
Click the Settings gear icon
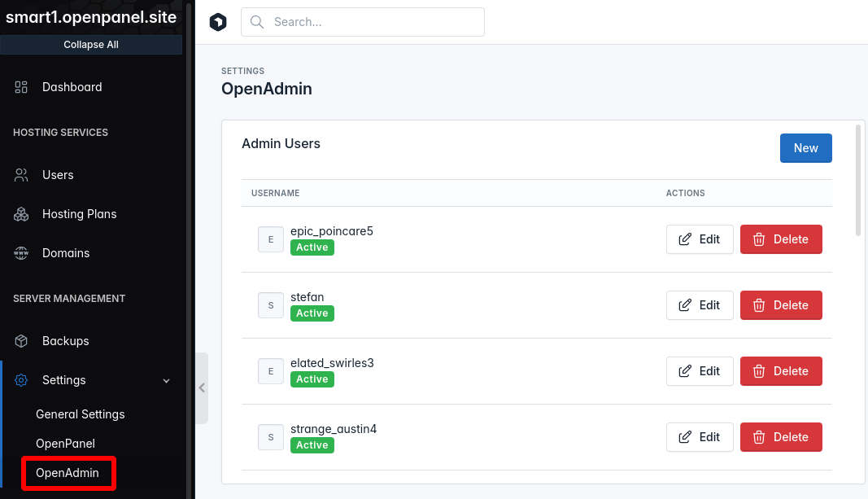(22, 380)
